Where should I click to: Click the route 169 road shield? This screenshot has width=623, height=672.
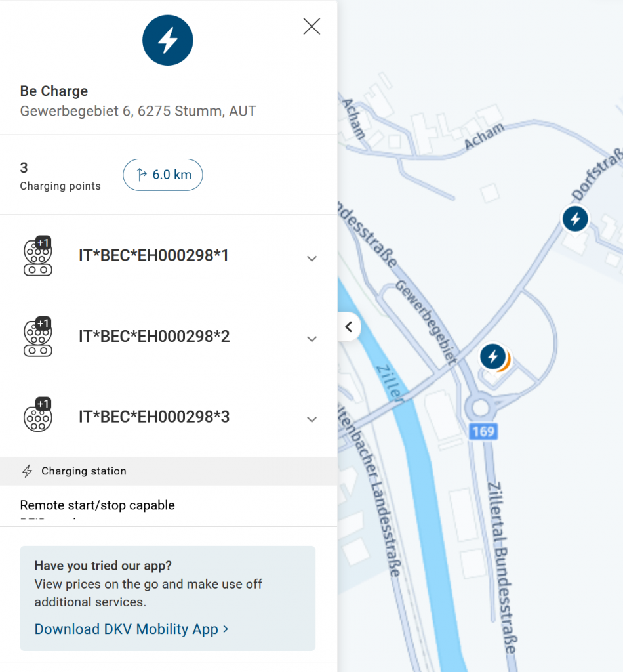pyautogui.click(x=483, y=431)
